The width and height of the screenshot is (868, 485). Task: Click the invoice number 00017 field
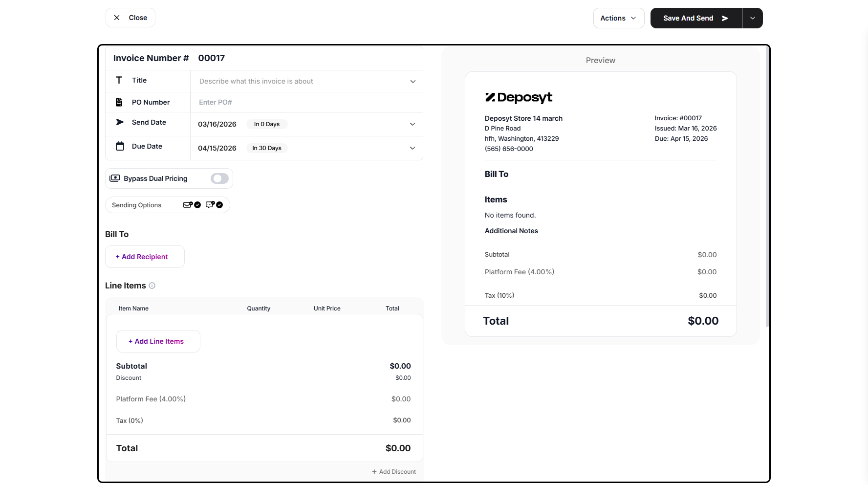point(212,58)
